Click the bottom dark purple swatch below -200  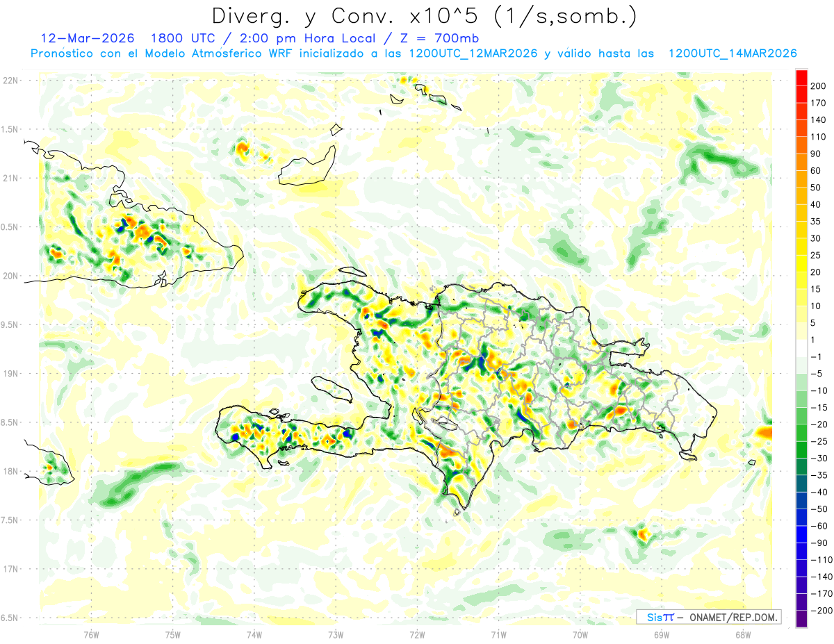coord(801,618)
